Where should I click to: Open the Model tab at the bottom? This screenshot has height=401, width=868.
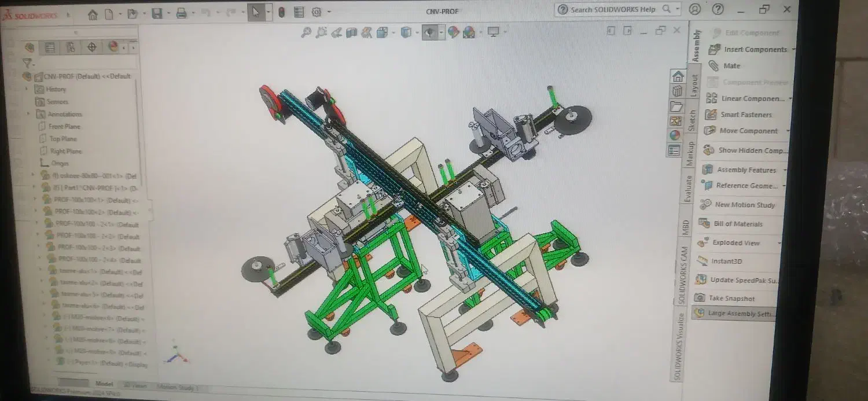(x=104, y=384)
